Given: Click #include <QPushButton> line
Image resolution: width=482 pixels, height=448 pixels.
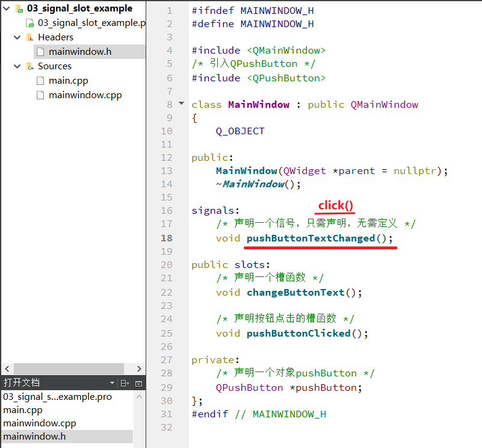Looking at the screenshot, I should pos(259,78).
